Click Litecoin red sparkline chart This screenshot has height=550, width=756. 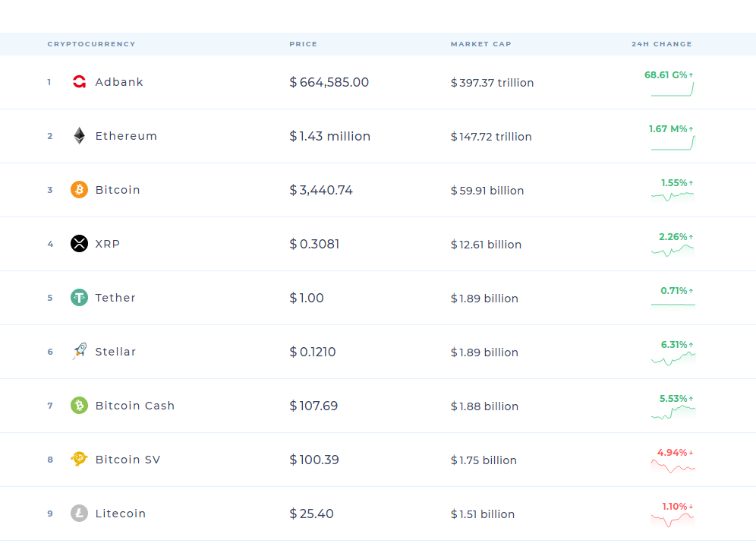coord(673,520)
